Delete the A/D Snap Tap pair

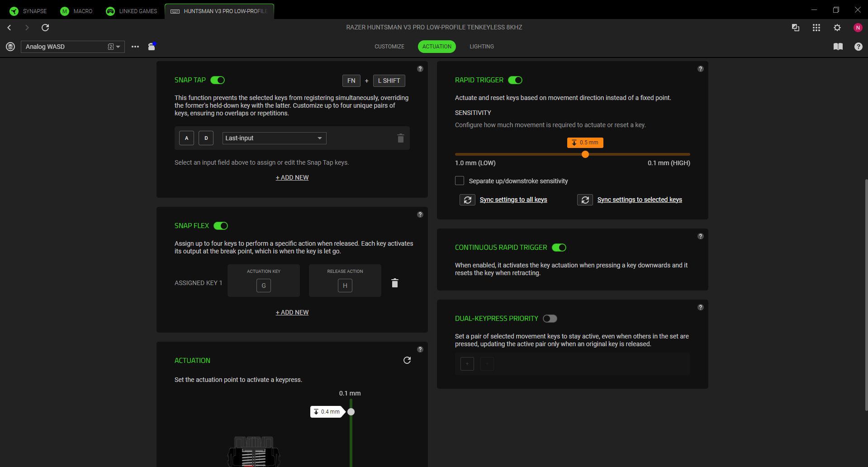tap(401, 138)
